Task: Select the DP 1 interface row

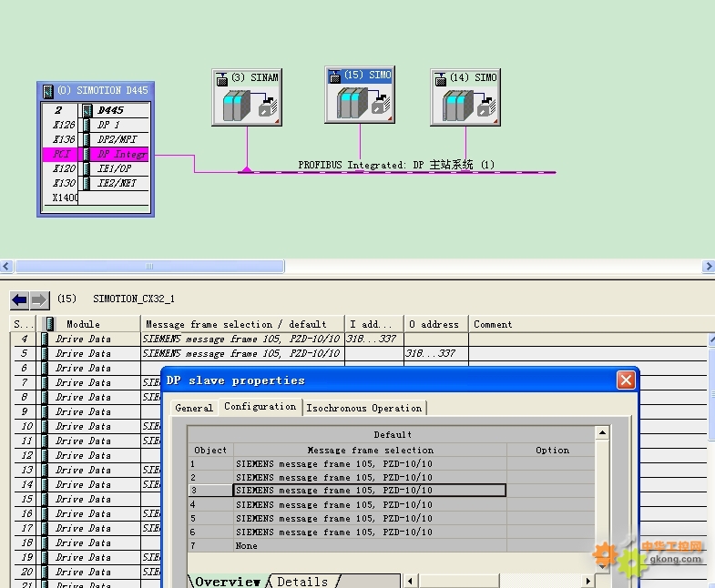Action: [96, 125]
